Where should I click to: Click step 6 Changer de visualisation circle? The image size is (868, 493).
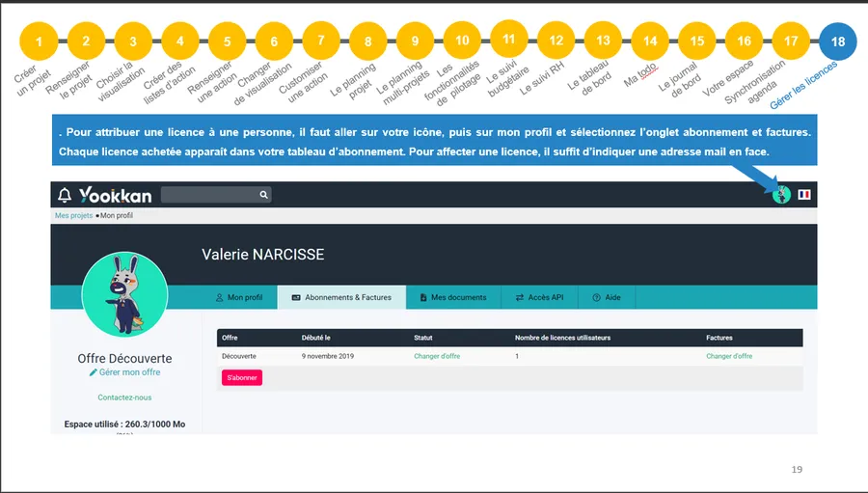pos(274,41)
